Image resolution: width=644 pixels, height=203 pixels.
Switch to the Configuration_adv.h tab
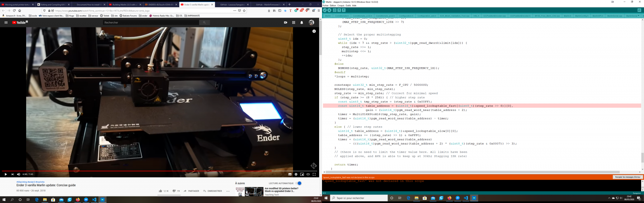pyautogui.click(x=427, y=16)
